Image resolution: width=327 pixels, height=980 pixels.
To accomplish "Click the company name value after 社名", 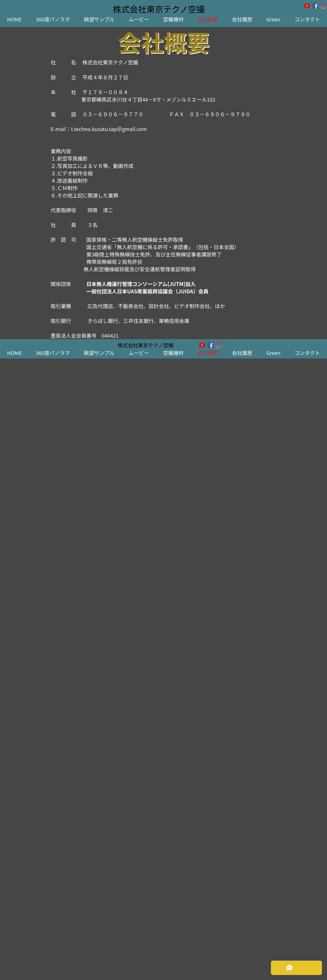I will [110, 63].
